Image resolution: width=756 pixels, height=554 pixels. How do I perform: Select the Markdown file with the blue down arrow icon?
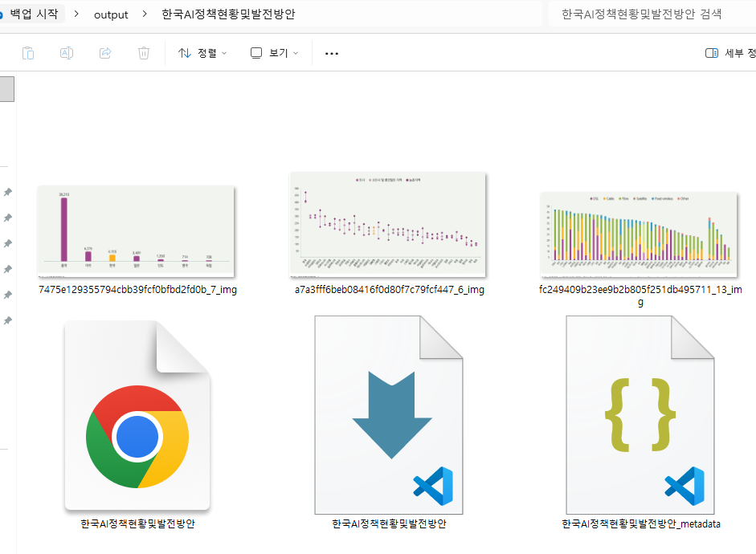[x=389, y=415]
